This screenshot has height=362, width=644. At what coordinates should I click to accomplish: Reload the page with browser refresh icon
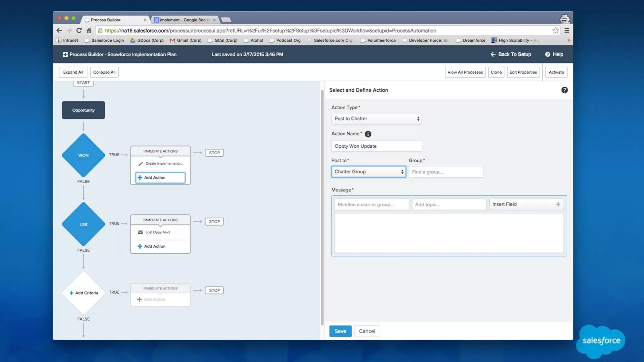pyautogui.click(x=79, y=30)
